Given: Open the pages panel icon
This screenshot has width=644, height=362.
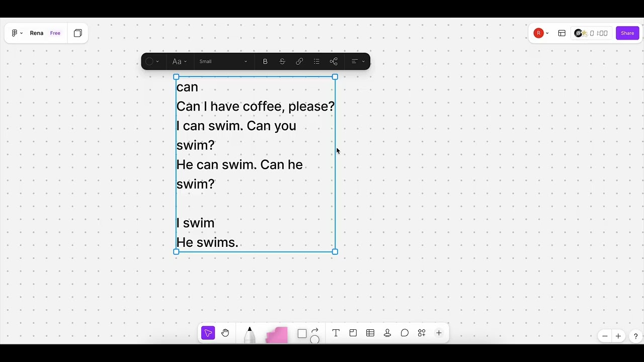Looking at the screenshot, I should point(78,33).
